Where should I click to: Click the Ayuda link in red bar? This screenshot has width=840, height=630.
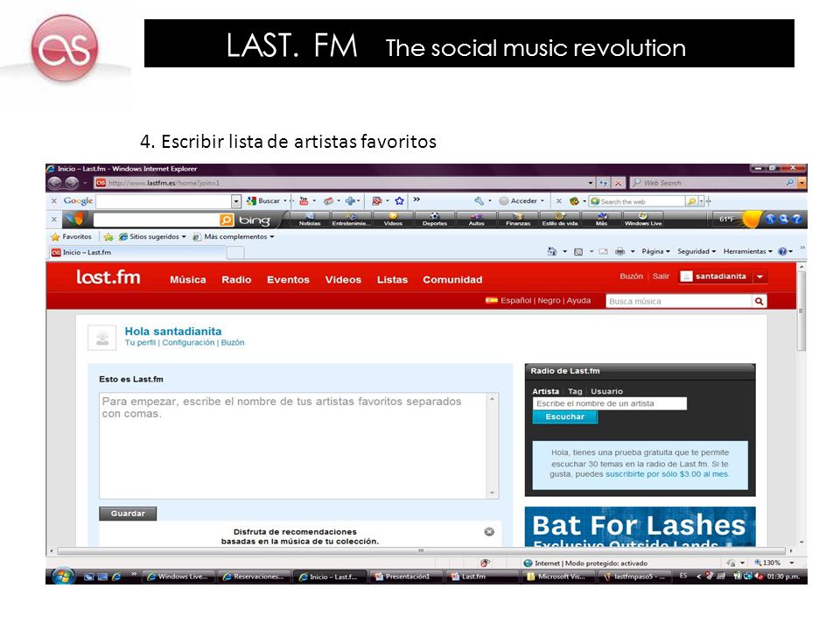[578, 300]
